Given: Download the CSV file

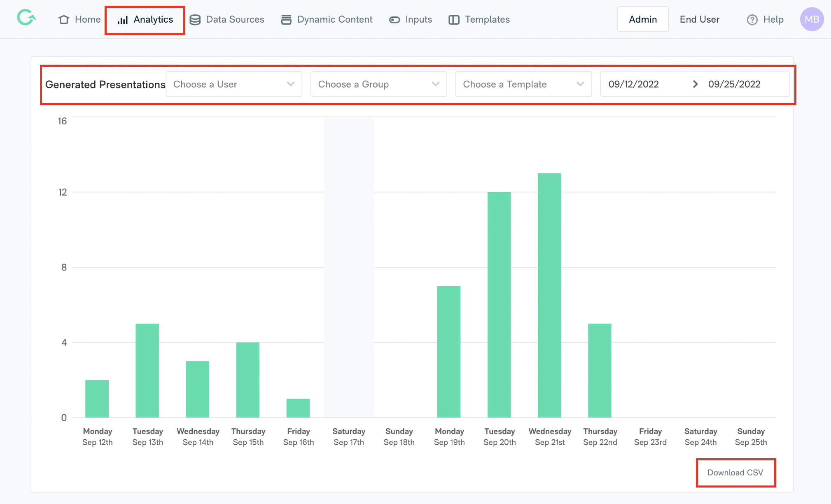Looking at the screenshot, I should 735,472.
